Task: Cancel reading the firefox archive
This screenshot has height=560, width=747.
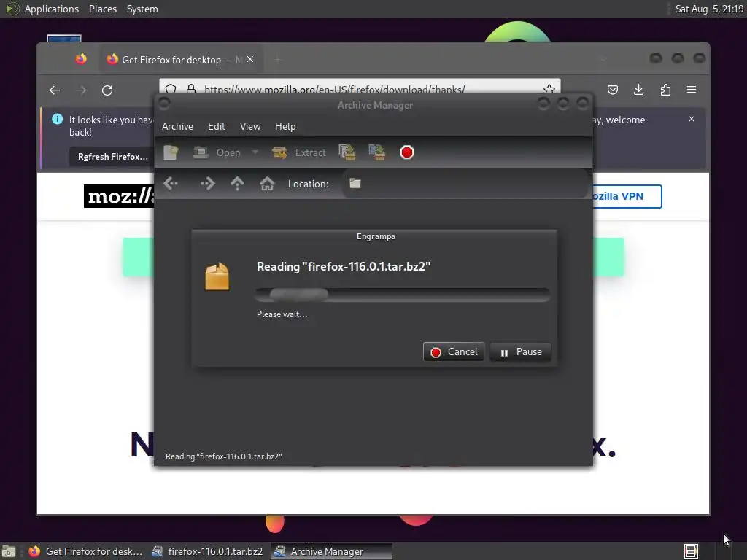Action: pos(454,352)
